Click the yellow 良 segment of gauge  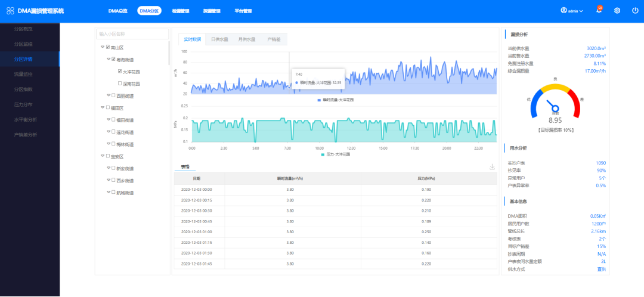click(x=555, y=87)
